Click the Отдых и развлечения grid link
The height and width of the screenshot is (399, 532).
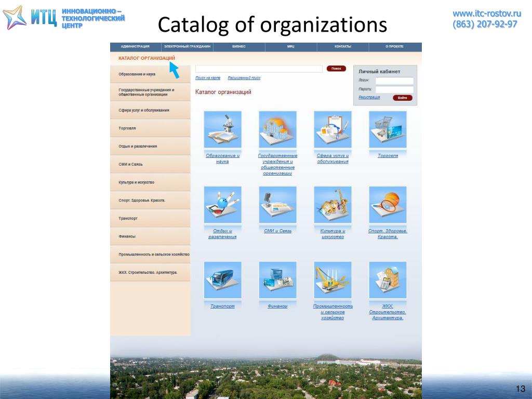click(x=222, y=234)
